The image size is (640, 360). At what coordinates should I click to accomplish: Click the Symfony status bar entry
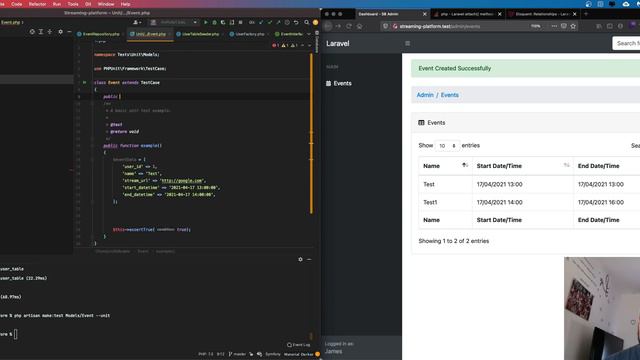[273, 354]
